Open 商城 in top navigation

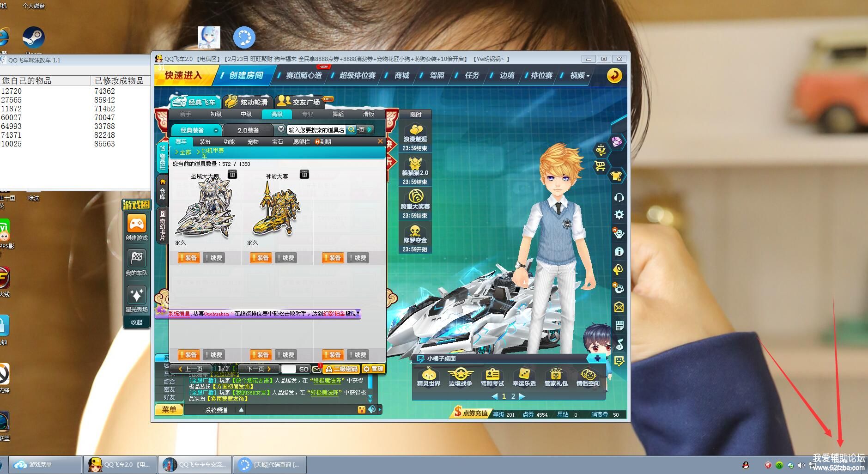402,75
